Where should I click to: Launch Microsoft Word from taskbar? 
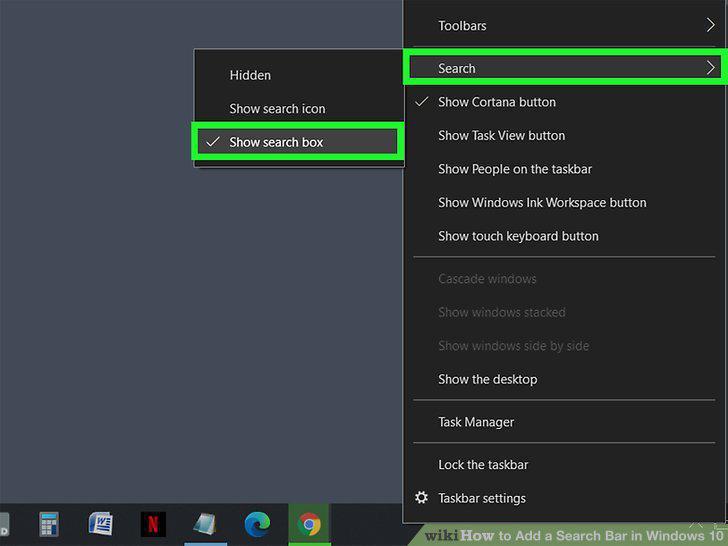click(x=101, y=524)
